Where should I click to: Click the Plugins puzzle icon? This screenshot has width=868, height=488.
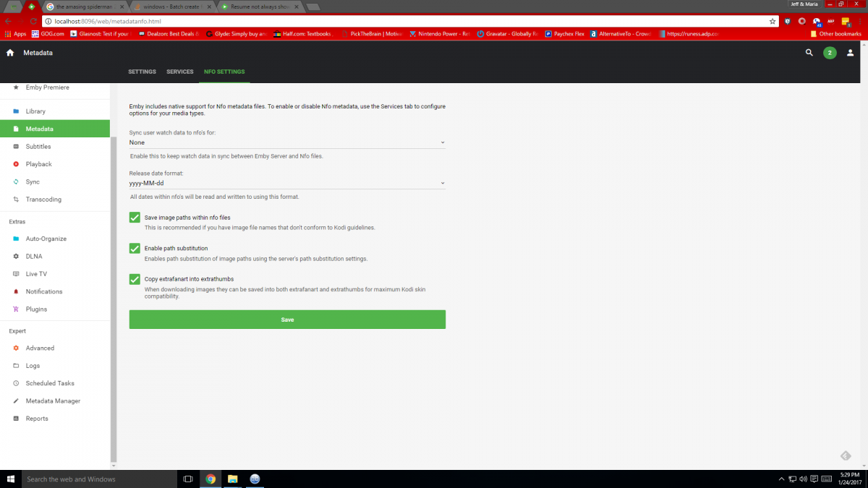point(16,309)
